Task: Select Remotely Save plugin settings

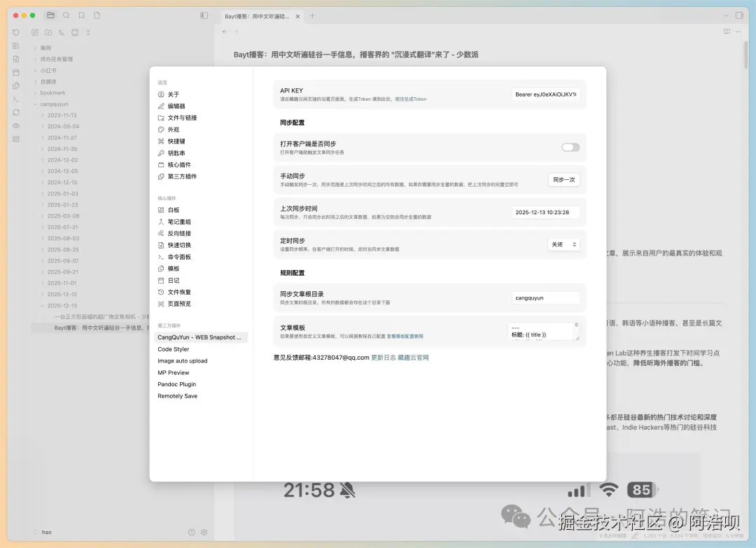Action: (x=177, y=395)
